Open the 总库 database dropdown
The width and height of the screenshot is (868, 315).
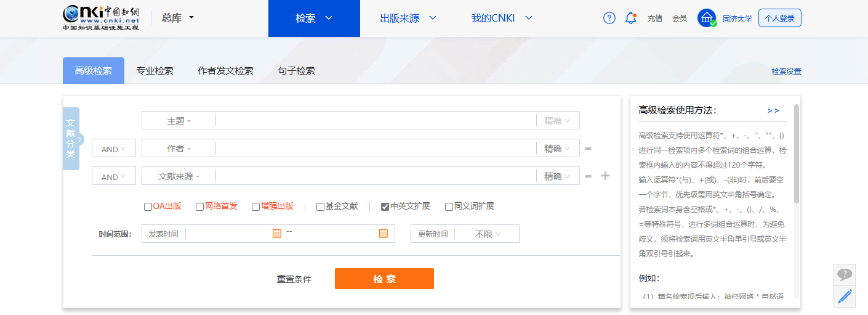point(178,18)
